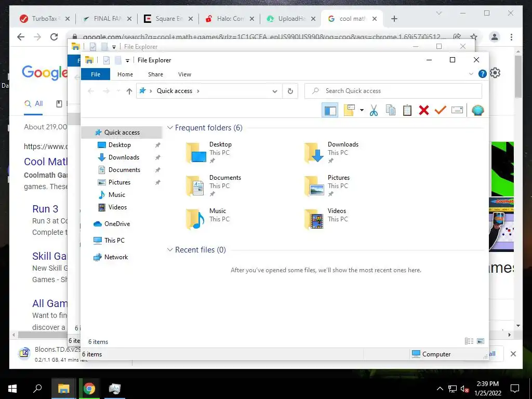The height and width of the screenshot is (399, 532).
Task: Go back in Chrome
Action: [x=21, y=37]
